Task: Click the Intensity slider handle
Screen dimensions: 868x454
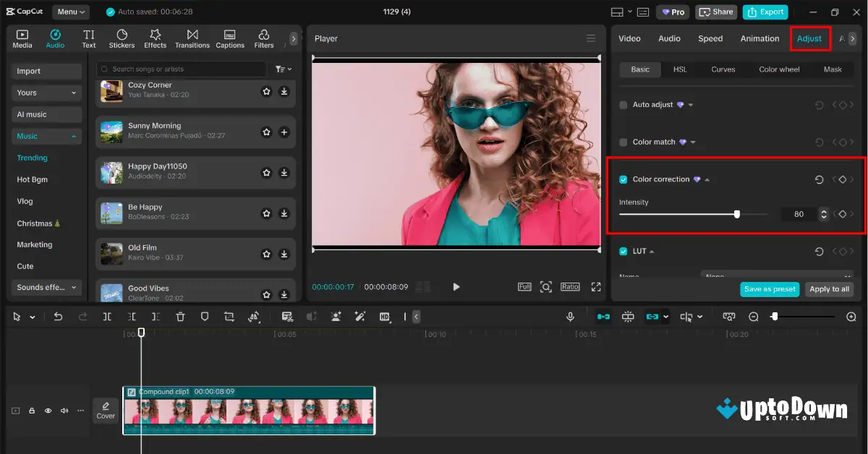Action: click(736, 214)
